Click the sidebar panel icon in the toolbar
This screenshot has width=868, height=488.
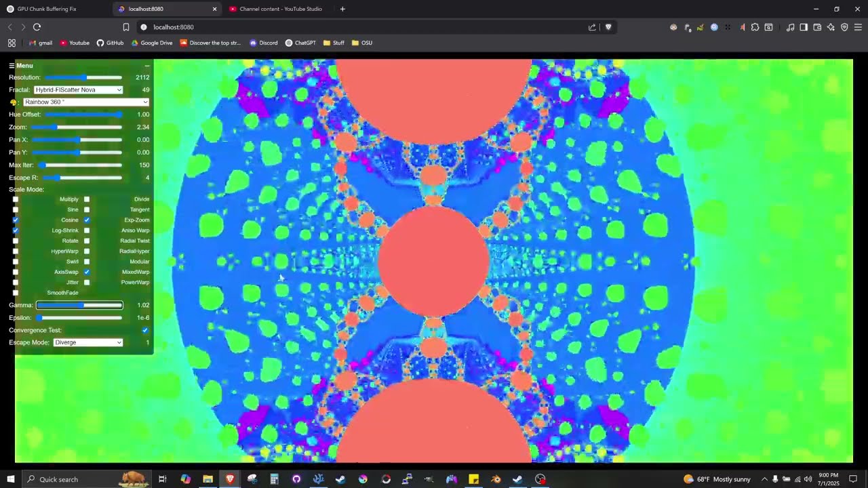pos(803,27)
